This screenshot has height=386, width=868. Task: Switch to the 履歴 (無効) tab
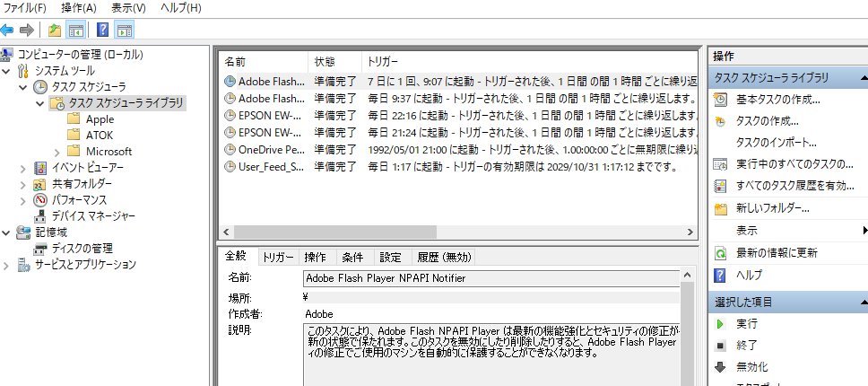point(444,257)
